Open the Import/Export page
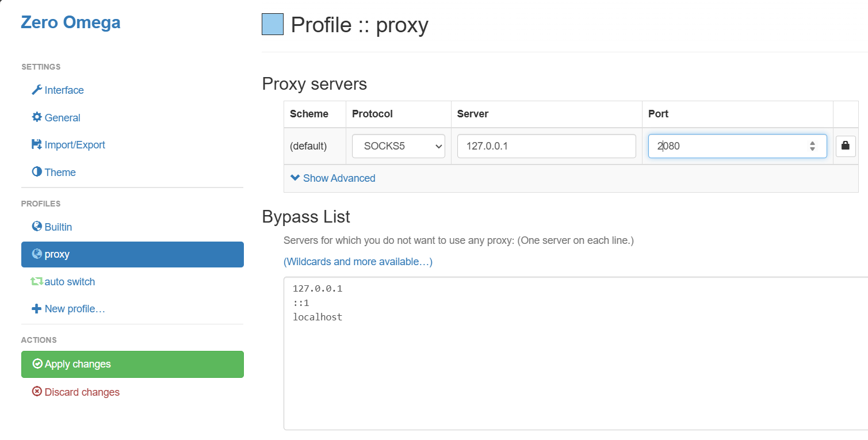Image resolution: width=868 pixels, height=440 pixels. pos(75,145)
